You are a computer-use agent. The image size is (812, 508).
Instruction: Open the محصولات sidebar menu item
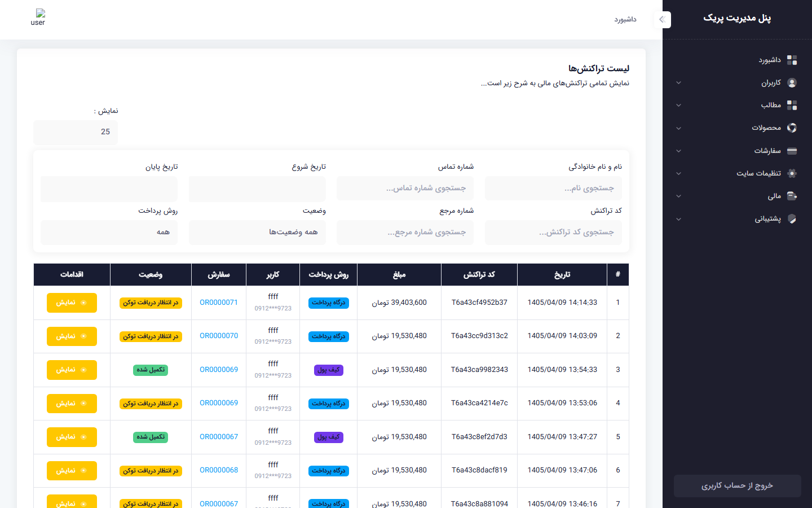tap(737, 128)
